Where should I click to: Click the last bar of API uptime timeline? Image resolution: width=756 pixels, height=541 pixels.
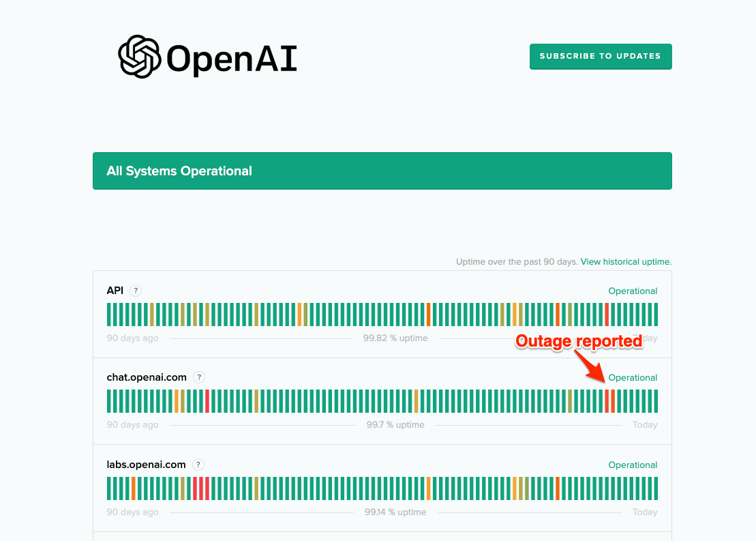tap(656, 315)
